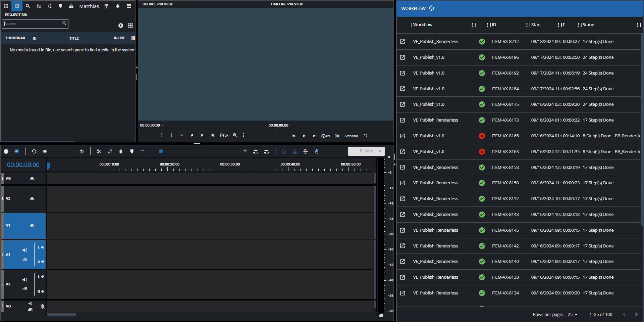This screenshot has height=322, width=644.
Task: Select the scissors cut tool on timeline toolbar
Action: coord(99,151)
